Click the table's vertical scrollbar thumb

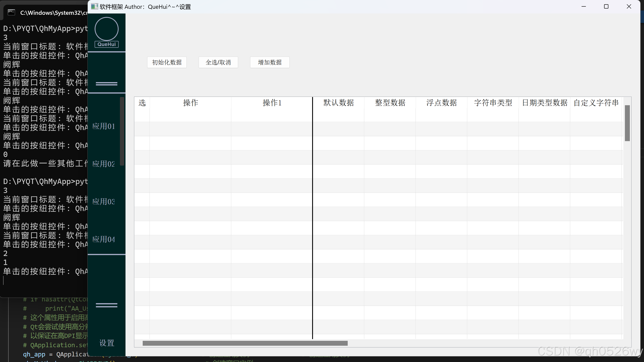click(627, 123)
